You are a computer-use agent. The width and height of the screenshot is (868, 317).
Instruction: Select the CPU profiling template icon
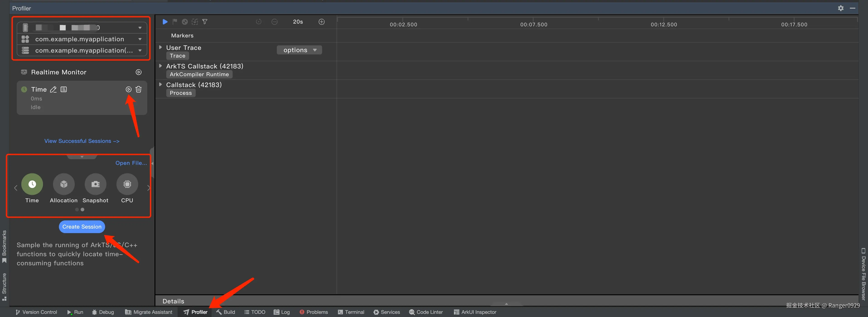click(x=127, y=184)
